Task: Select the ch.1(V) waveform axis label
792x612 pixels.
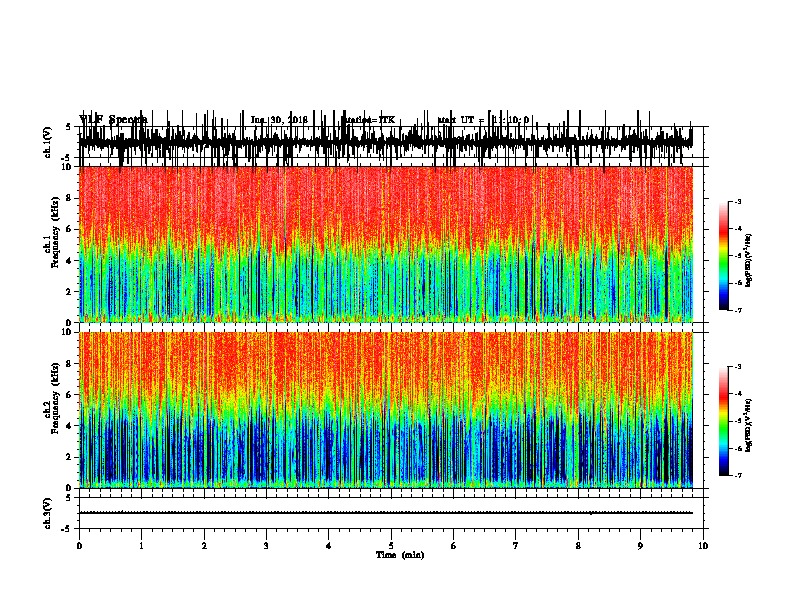Action: (x=48, y=142)
